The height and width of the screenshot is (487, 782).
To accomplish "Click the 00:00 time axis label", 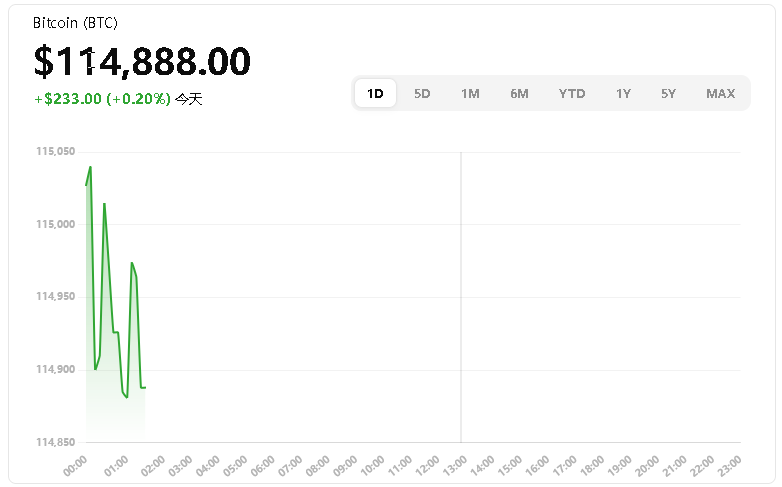I will pos(76,463).
